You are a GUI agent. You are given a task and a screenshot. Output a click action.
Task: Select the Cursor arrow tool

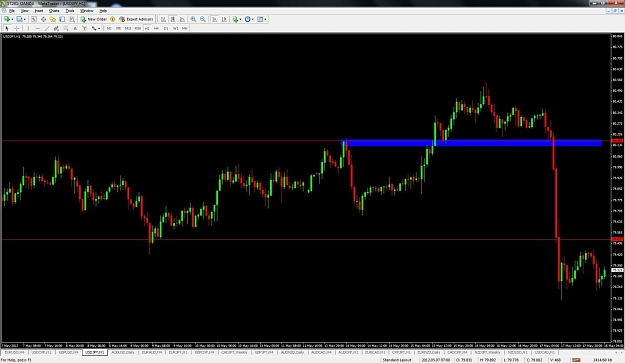click(x=7, y=28)
